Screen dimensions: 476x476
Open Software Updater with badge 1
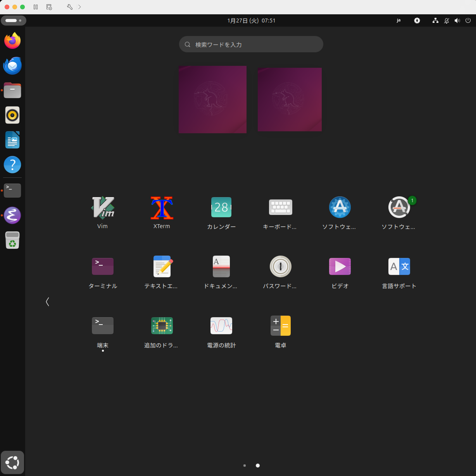[x=399, y=207]
